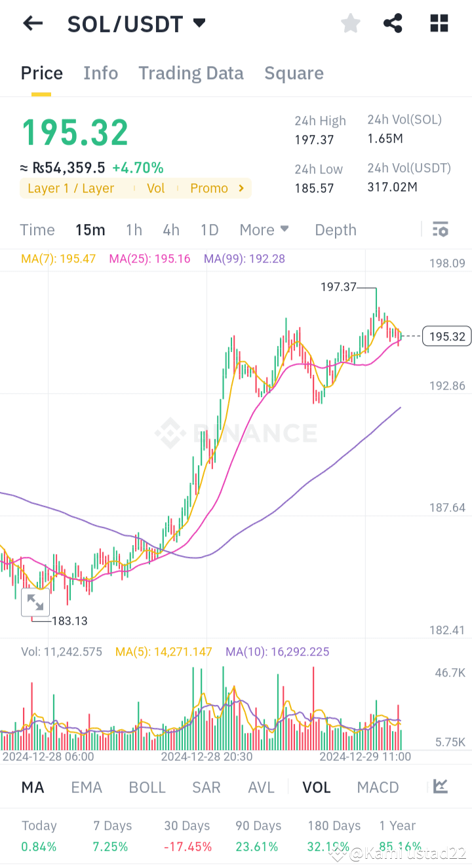This screenshot has width=472, height=868.
Task: Open chart settings icon beside Depth
Action: (x=440, y=229)
